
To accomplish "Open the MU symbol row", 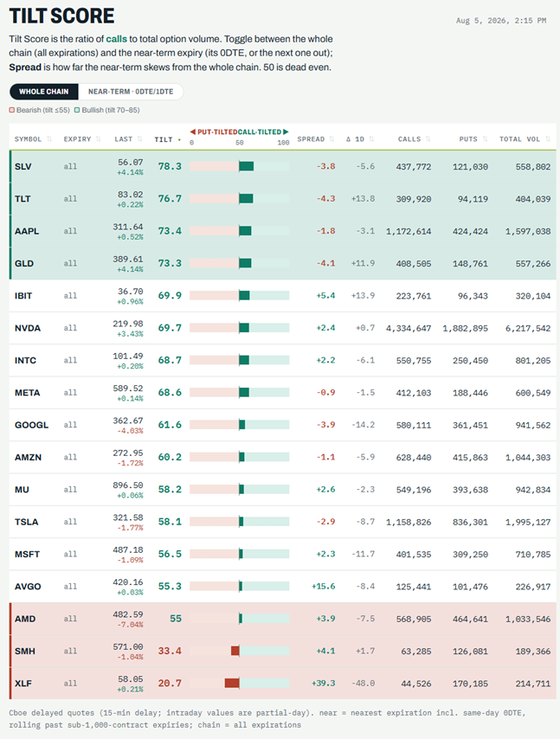I will (282, 489).
